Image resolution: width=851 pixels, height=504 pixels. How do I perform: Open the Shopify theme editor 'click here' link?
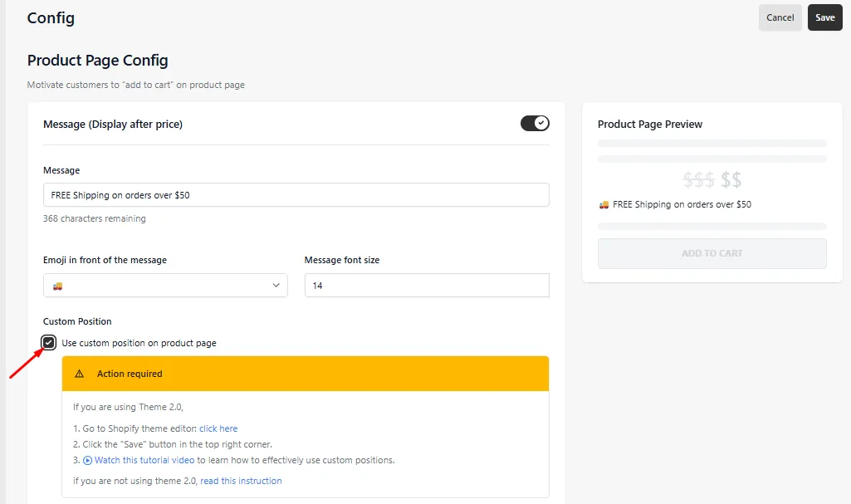(x=218, y=428)
